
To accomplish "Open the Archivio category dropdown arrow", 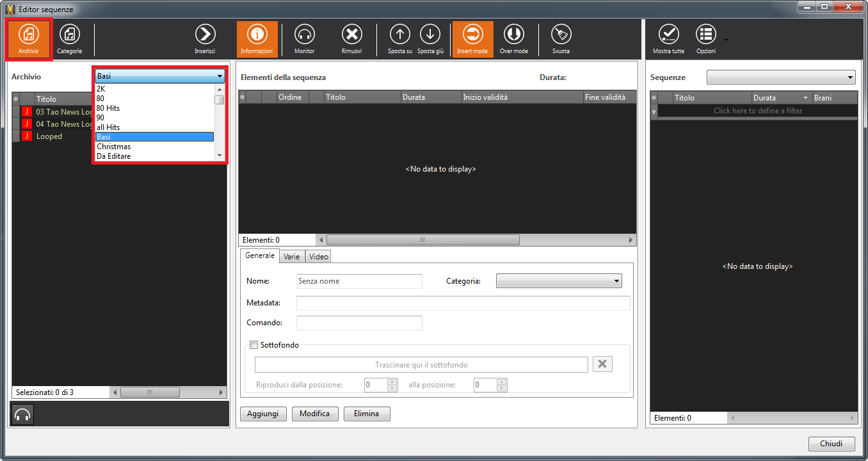I will tap(220, 76).
